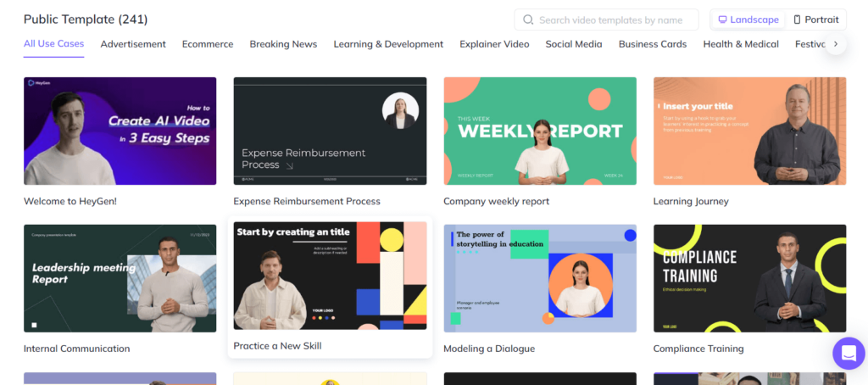Choose the Compliance Training template thumbnail

(749, 278)
